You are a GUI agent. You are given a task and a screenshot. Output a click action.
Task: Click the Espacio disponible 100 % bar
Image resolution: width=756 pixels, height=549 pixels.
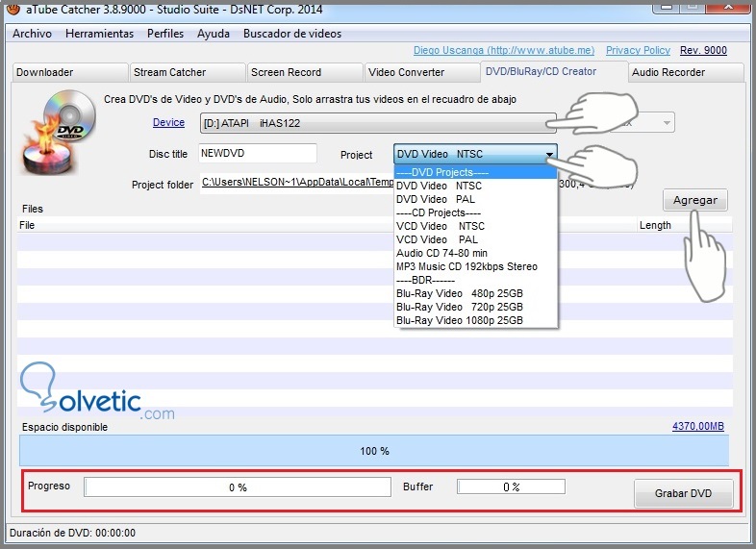(374, 451)
